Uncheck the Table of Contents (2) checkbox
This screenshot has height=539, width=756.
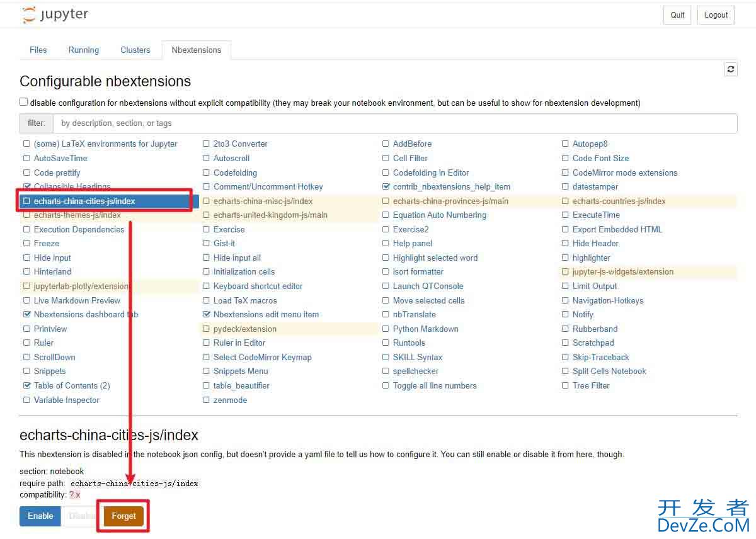coord(26,385)
